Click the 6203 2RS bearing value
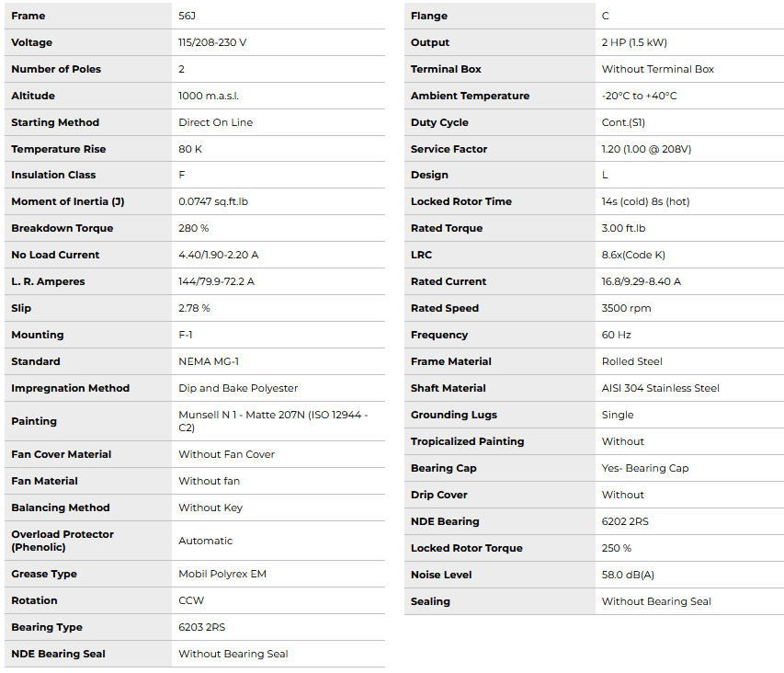784x673 pixels. 201,627
